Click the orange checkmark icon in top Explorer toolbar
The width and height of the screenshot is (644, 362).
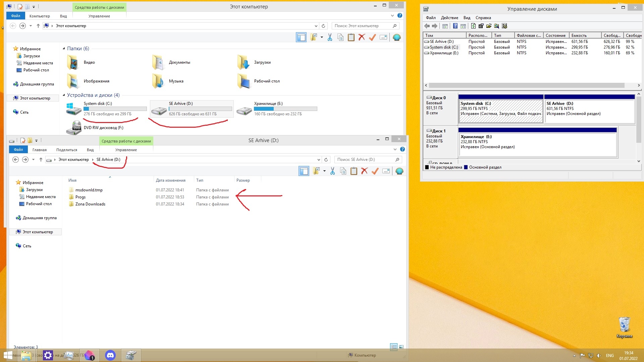tap(372, 38)
